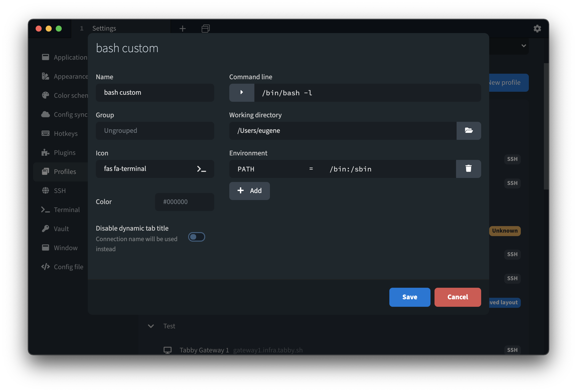Image resolution: width=577 pixels, height=392 pixels.
Task: Save the bash custom profile
Action: coord(409,297)
